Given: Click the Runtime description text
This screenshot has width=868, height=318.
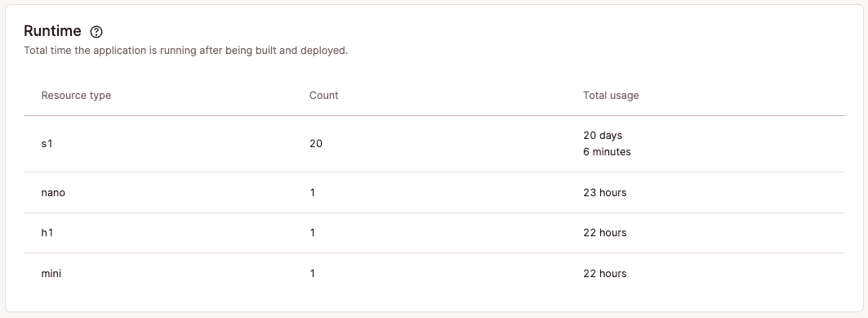Looking at the screenshot, I should pyautogui.click(x=186, y=51).
